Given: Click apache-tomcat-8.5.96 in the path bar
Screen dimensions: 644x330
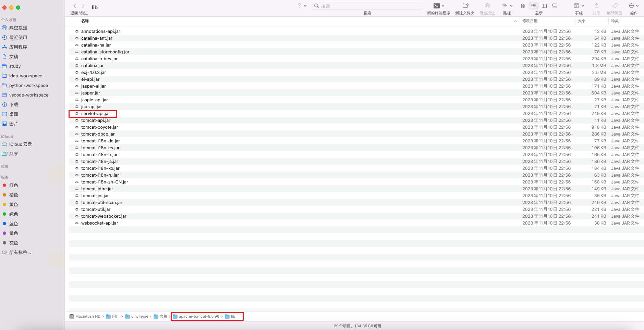Looking at the screenshot, I should point(196,316).
